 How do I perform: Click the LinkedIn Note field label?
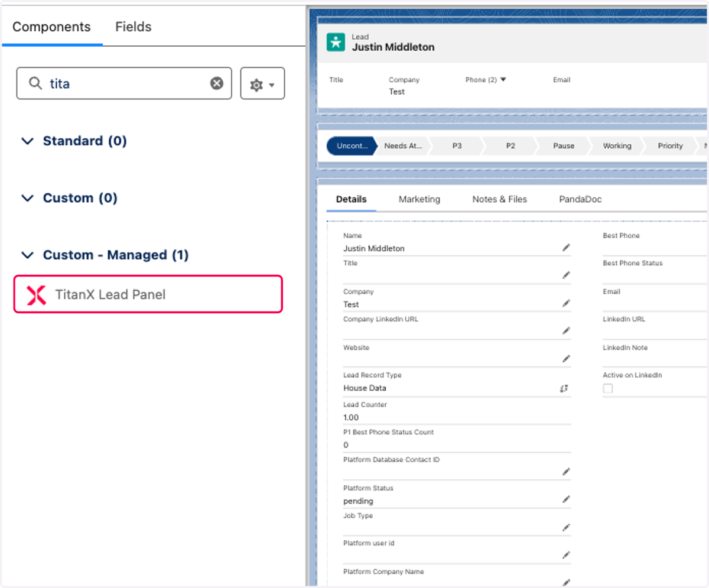625,347
